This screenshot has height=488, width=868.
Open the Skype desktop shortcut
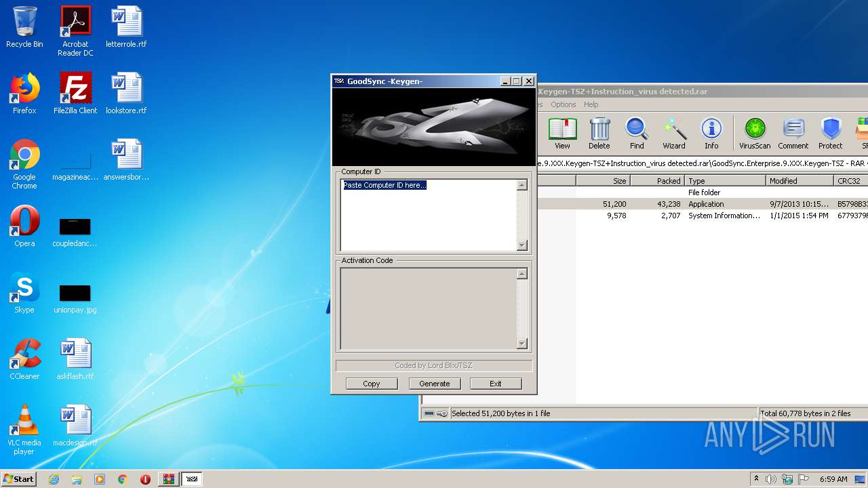point(24,293)
